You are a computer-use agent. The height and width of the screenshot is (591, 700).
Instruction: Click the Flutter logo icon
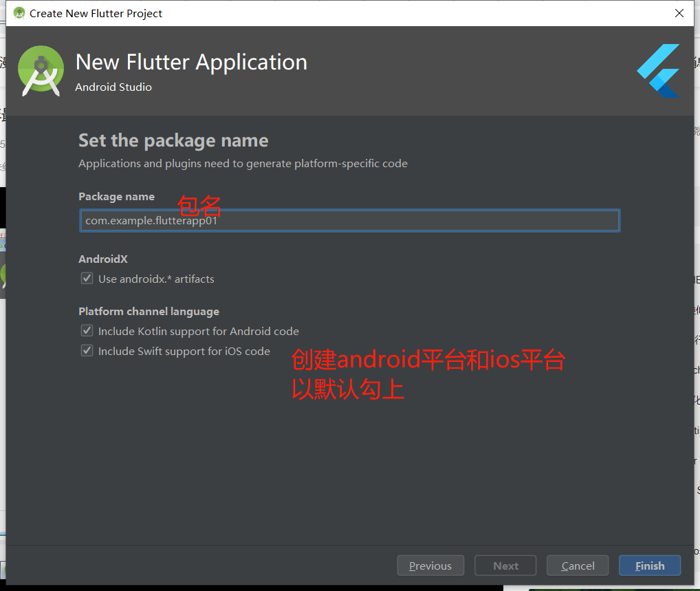click(659, 71)
